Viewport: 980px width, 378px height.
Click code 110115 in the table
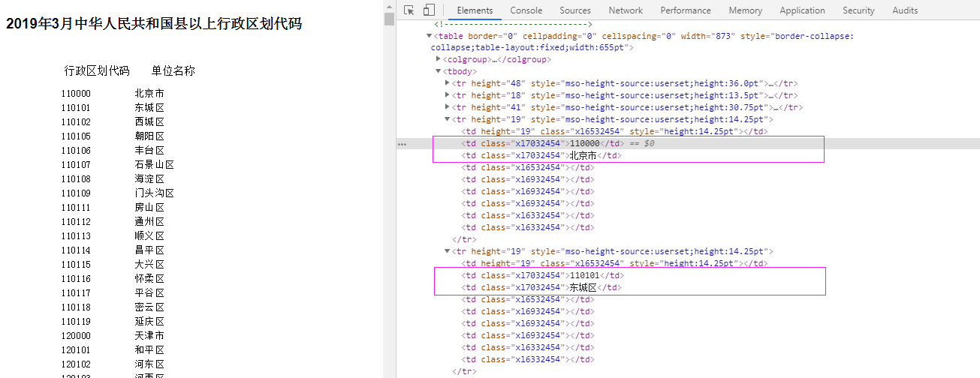[76, 265]
